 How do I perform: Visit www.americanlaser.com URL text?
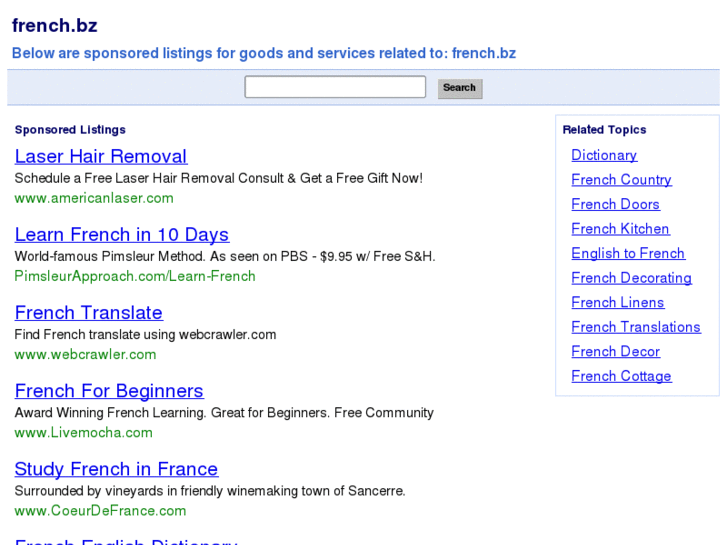point(94,198)
